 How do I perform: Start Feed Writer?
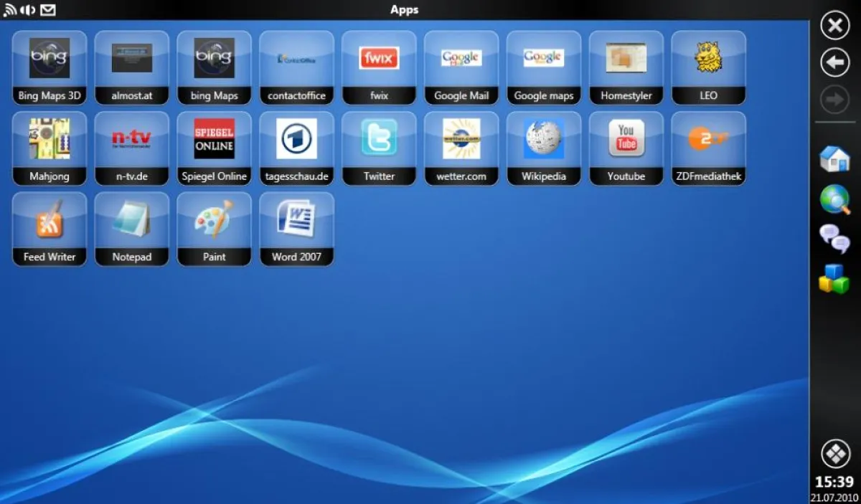click(x=49, y=229)
